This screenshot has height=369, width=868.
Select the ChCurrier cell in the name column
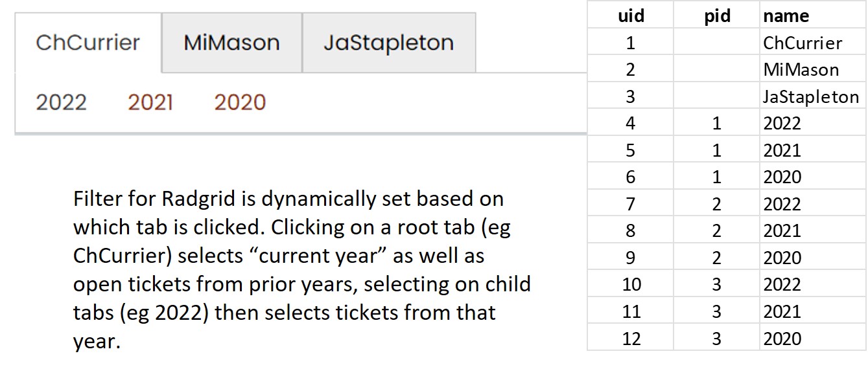pyautogui.click(x=803, y=43)
